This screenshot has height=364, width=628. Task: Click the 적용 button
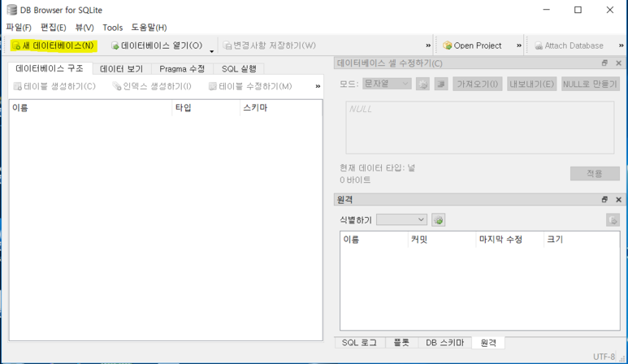(595, 173)
